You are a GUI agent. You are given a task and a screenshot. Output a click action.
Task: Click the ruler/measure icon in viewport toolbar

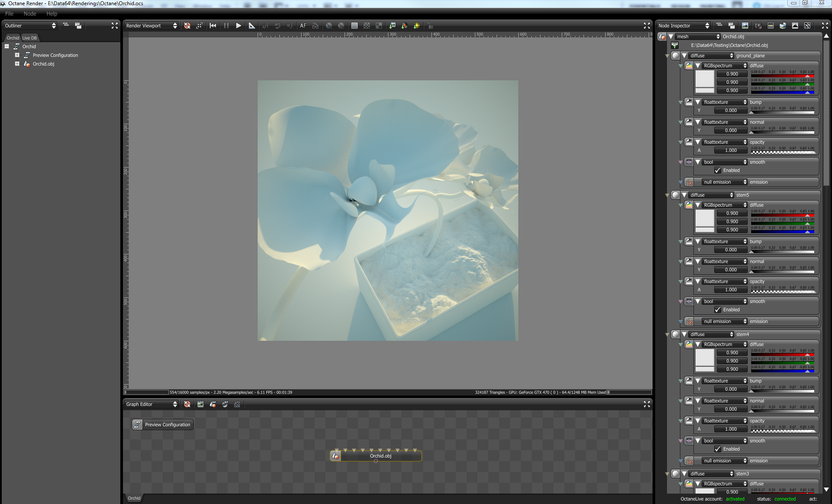[252, 26]
